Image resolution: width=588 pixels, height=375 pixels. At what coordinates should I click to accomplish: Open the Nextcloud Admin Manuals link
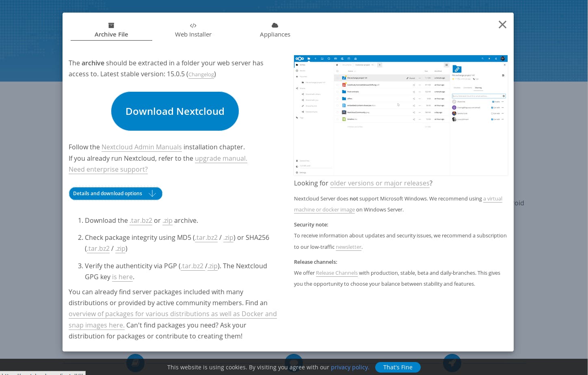point(142,147)
